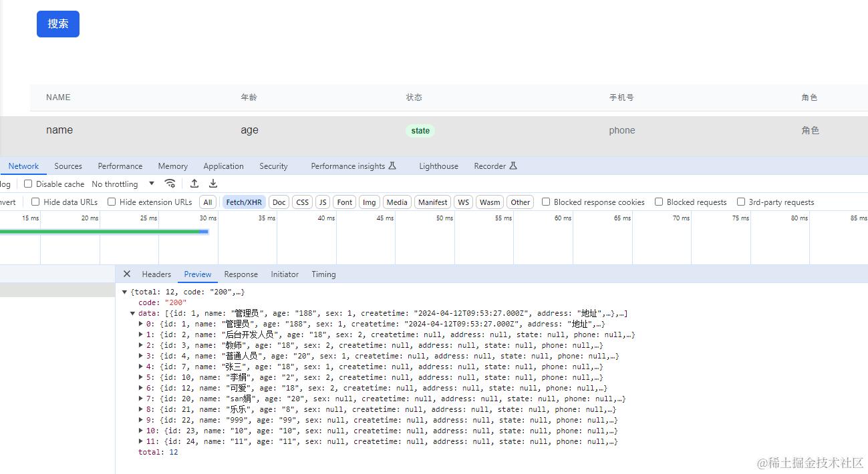Screen dimensions: 868x474
Task: Click the 手机号 column header
Action: click(x=621, y=97)
